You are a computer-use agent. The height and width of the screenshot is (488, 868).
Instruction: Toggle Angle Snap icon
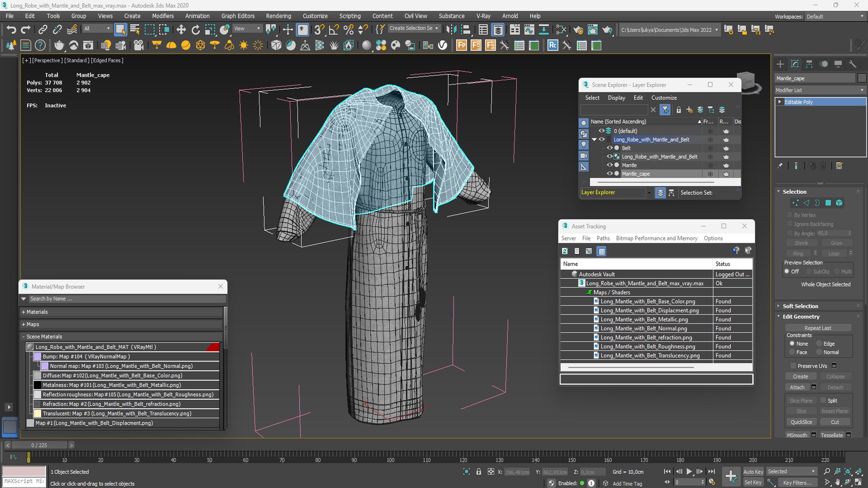point(334,30)
